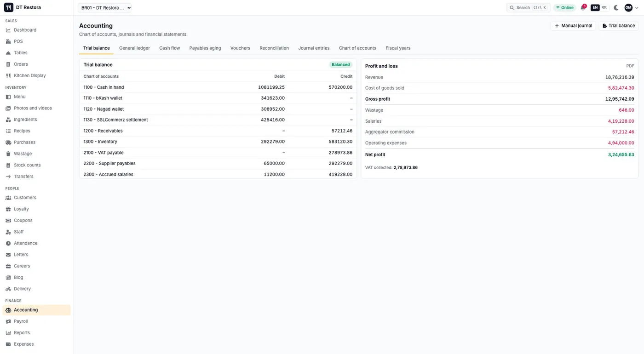Toggle dark mode moon icon
The width and height of the screenshot is (644, 354).
(616, 7)
